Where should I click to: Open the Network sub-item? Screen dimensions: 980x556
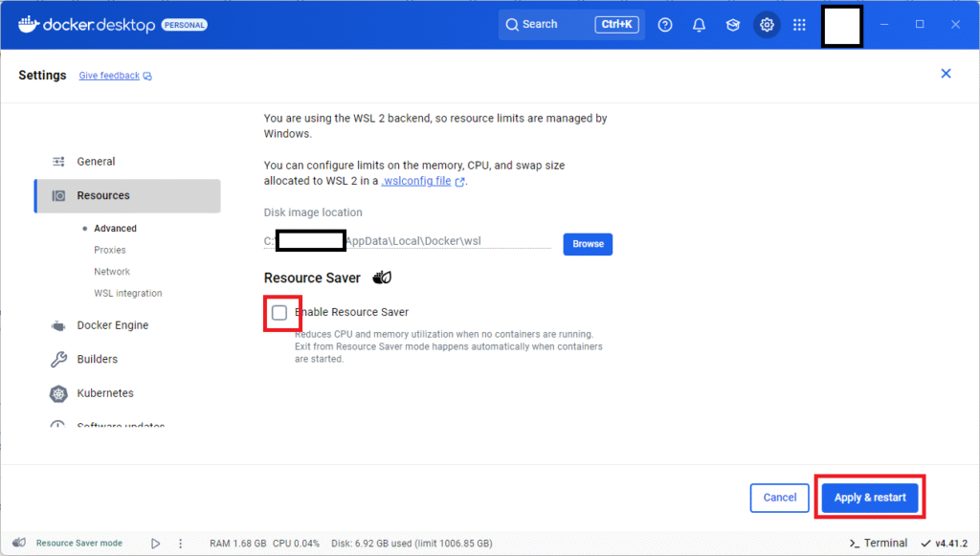(x=112, y=272)
